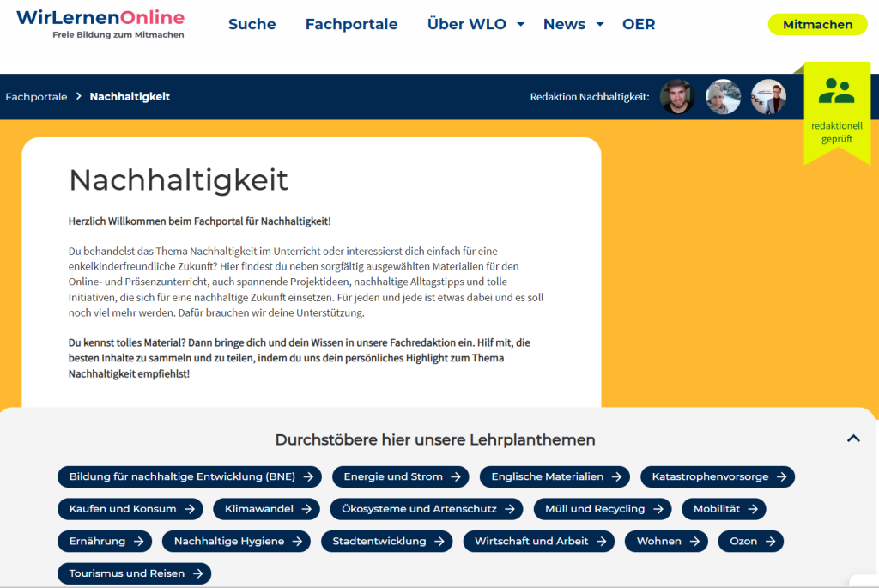Open the second editor's avatar photo
This screenshot has height=588, width=879.
(x=723, y=97)
